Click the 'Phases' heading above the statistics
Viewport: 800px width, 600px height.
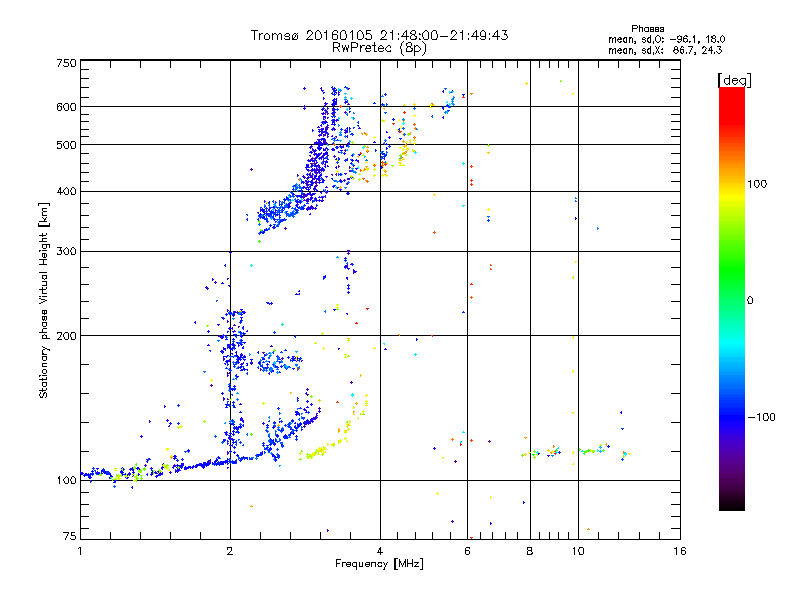647,29
